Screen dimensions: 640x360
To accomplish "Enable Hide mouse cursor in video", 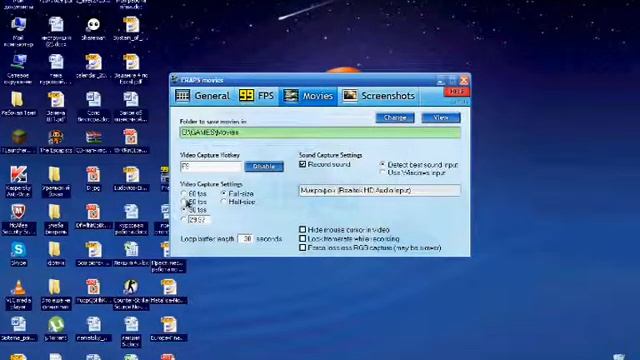I will (302, 230).
